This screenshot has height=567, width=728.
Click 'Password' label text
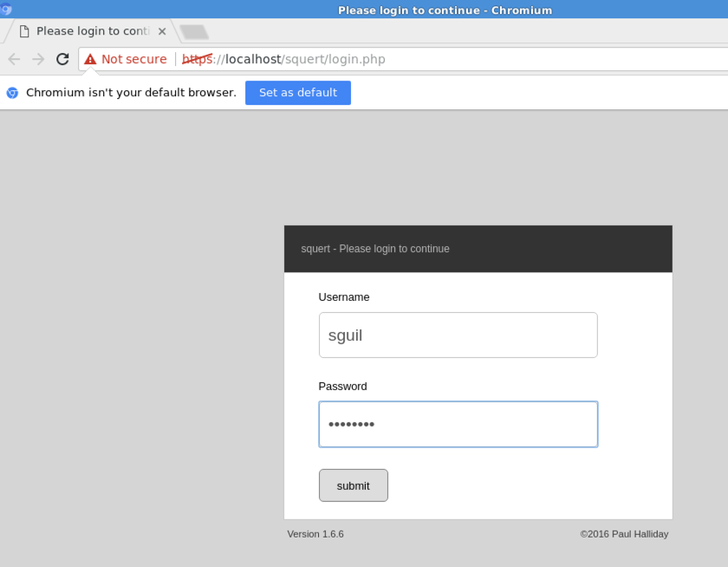[342, 387]
